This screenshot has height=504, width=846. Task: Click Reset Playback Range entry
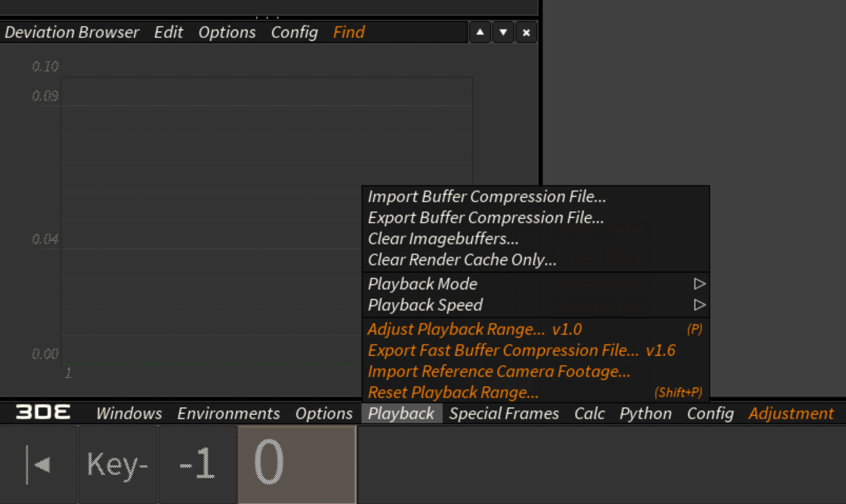[453, 392]
